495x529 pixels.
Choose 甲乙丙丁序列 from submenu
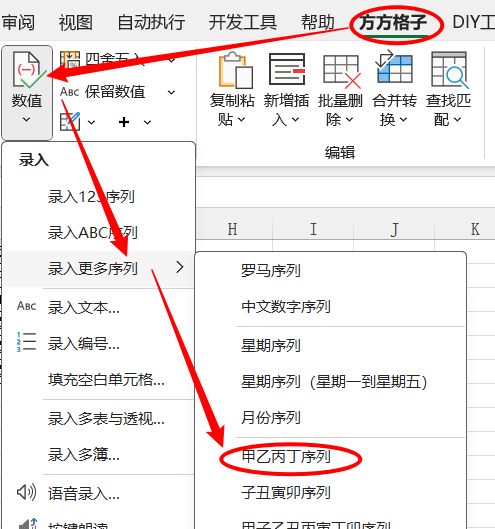coord(286,456)
